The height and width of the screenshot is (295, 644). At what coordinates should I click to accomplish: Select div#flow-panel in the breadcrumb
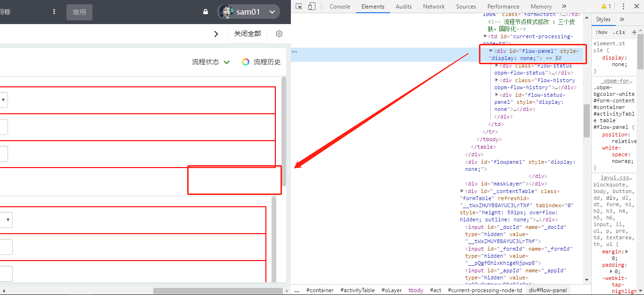point(548,290)
